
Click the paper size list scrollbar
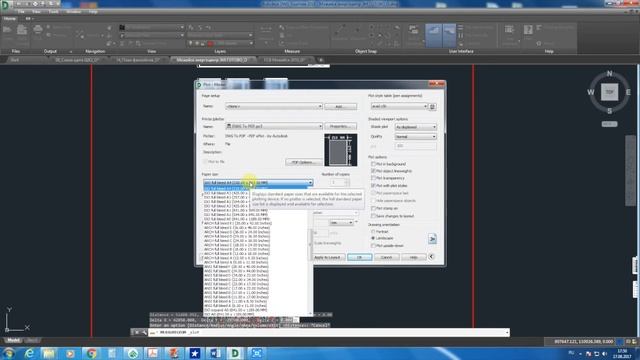pyautogui.click(x=311, y=245)
